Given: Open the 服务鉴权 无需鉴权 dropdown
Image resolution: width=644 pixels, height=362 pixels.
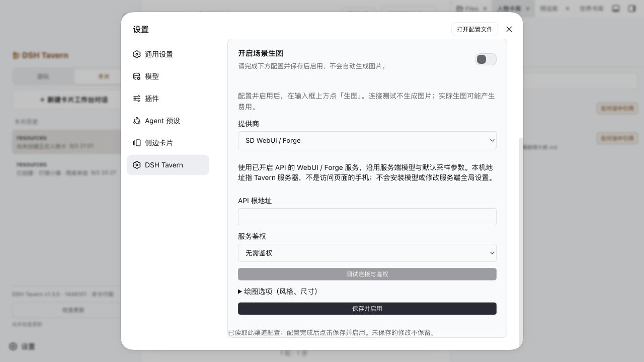Looking at the screenshot, I should click(367, 253).
